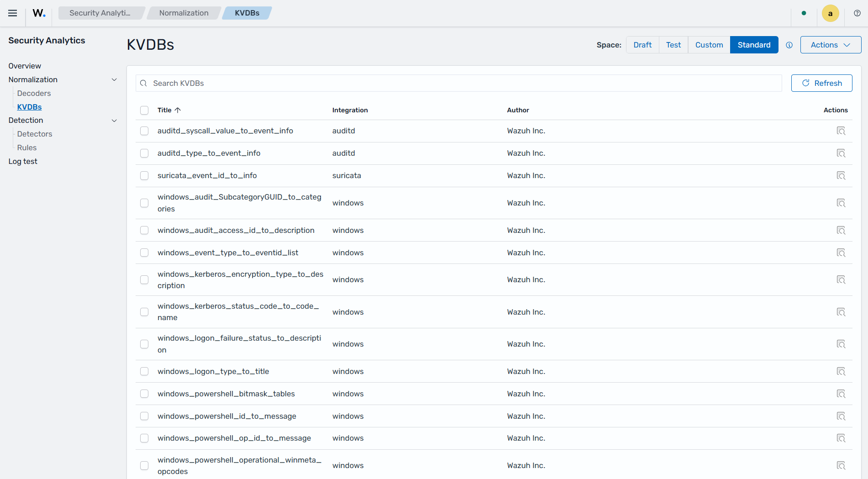868x479 pixels.
Task: Check the suricata_event_id_to_info row
Action: point(144,175)
